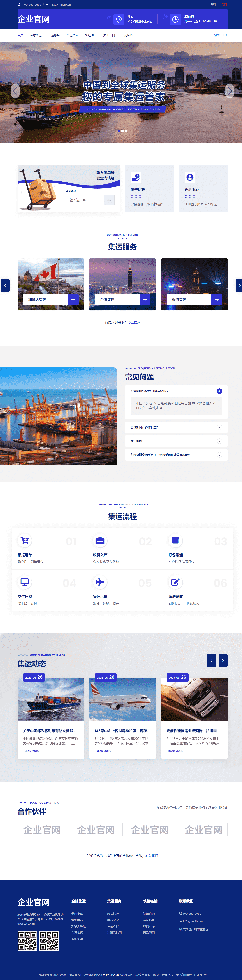Click article title 143家中企上榜世界500强
The width and height of the screenshot is (242, 980).
pyautogui.click(x=122, y=730)
